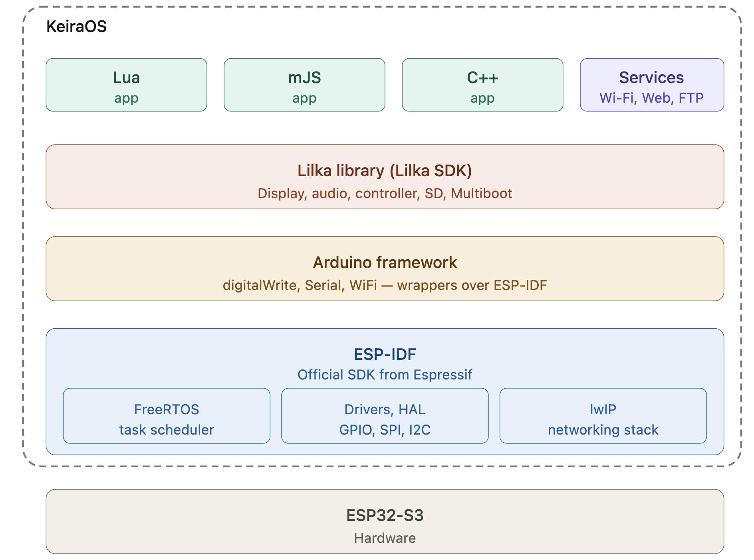Screen dimensions: 754x560
Task: Select the C++ app block
Action: point(482,85)
